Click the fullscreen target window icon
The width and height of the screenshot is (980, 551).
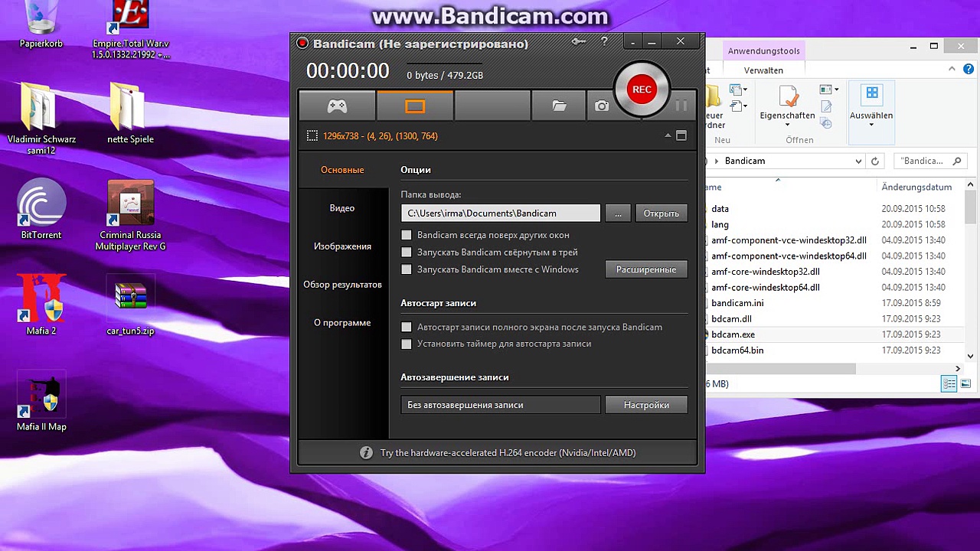pyautogui.click(x=681, y=136)
